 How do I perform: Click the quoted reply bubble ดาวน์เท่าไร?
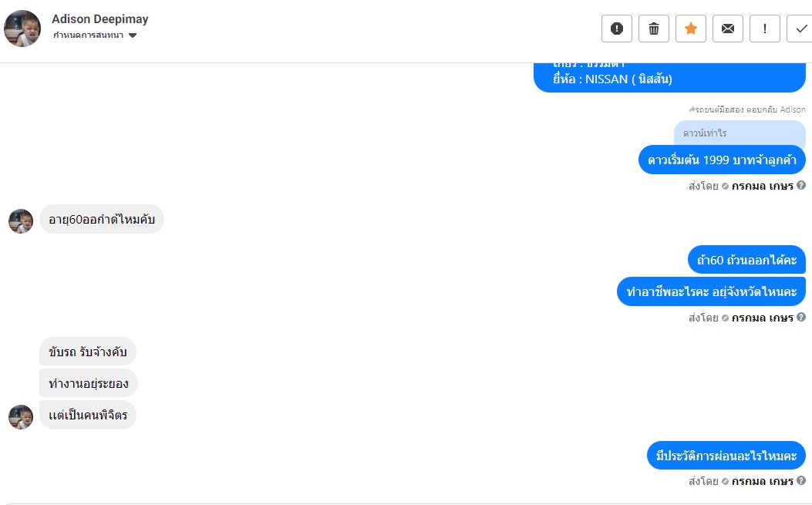coord(739,134)
